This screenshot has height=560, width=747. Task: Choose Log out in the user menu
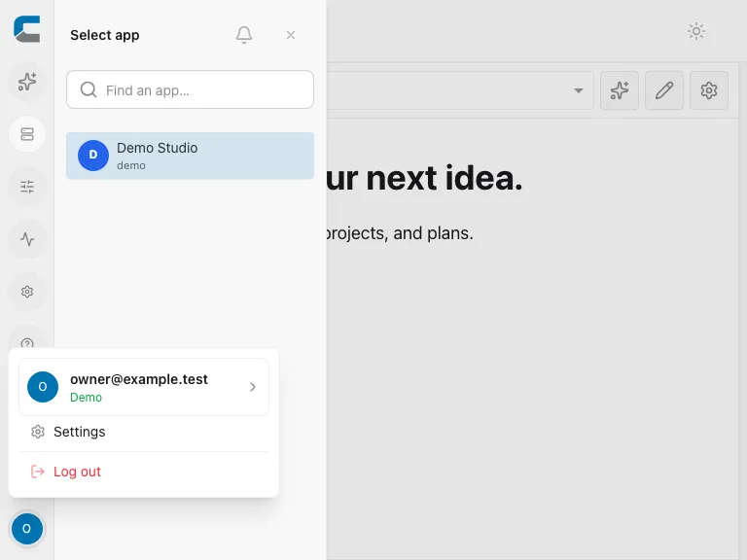coord(144,472)
